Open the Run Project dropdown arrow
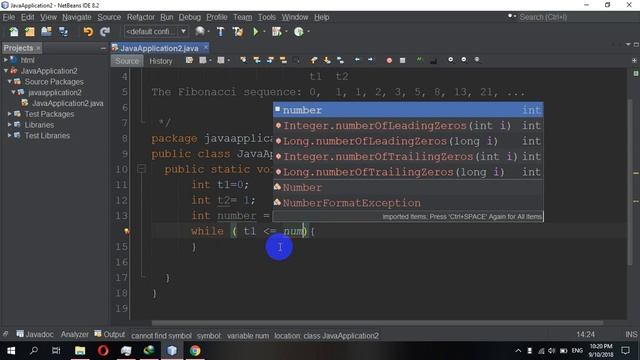The image size is (640, 360). click(x=264, y=31)
